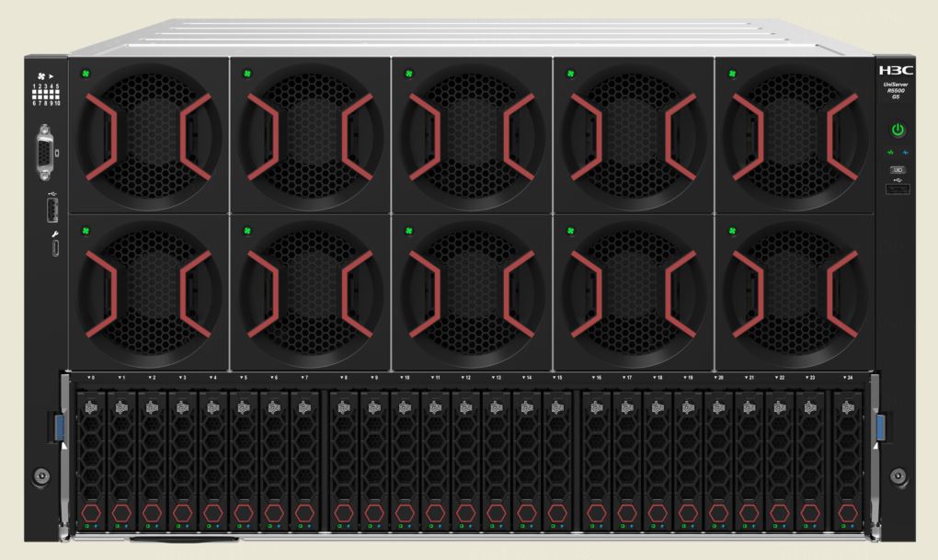Click the drive bay 8 label arrow
The width and height of the screenshot is (938, 560).
[x=343, y=378]
